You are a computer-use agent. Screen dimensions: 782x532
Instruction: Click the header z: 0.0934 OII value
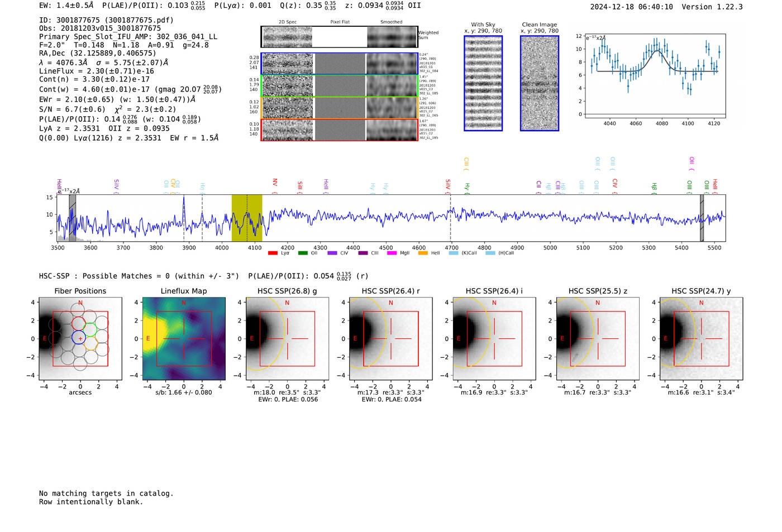[383, 6]
